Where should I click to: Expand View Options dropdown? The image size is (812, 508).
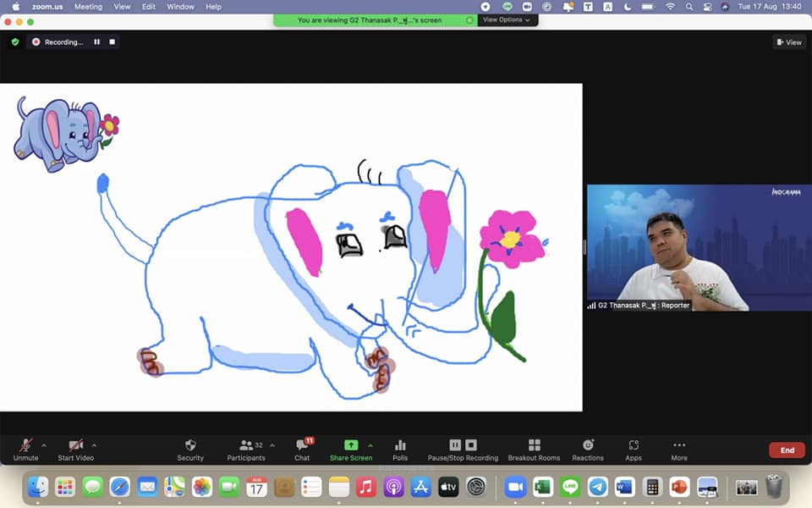pos(507,19)
